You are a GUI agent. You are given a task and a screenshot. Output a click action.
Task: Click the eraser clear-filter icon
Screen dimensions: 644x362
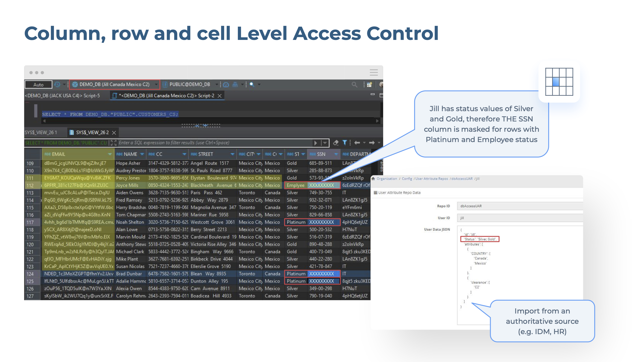(336, 143)
